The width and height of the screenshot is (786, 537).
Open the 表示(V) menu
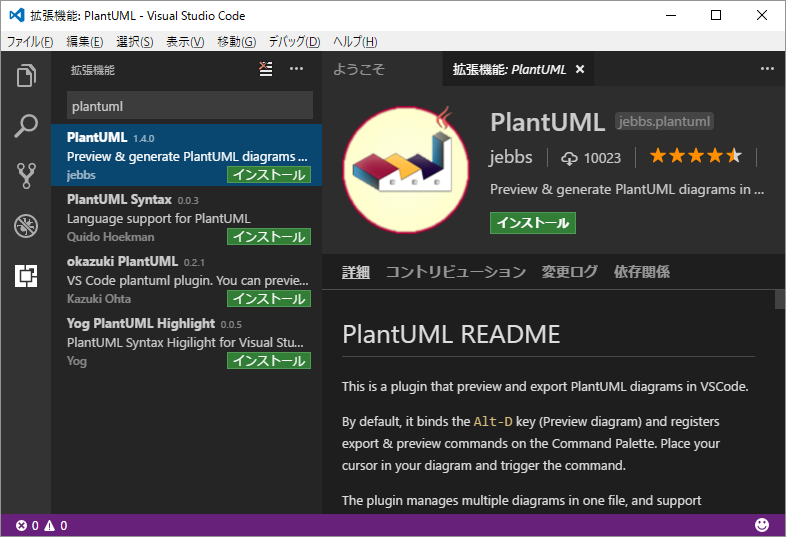point(185,42)
